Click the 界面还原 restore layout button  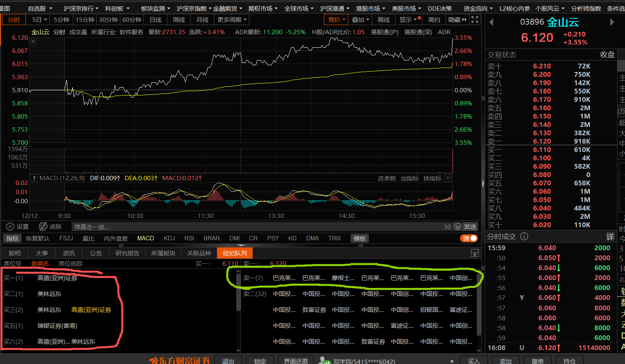pyautogui.click(x=296, y=361)
